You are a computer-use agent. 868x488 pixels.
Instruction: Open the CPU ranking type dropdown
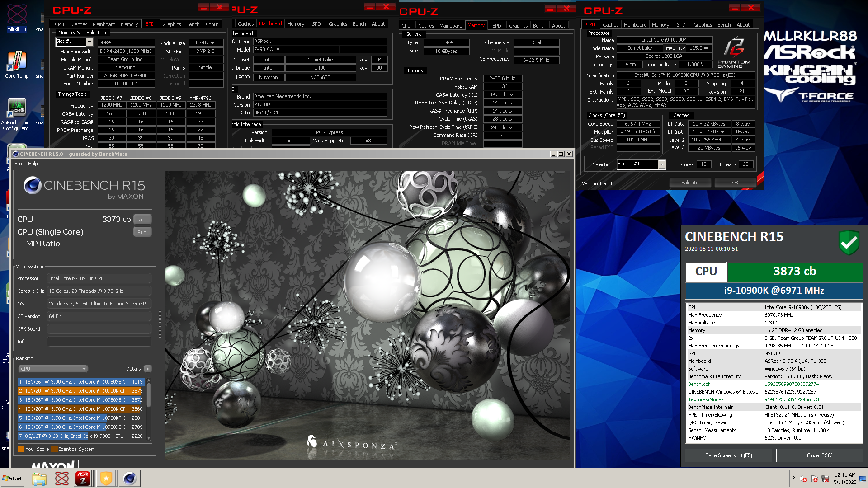pos(52,369)
